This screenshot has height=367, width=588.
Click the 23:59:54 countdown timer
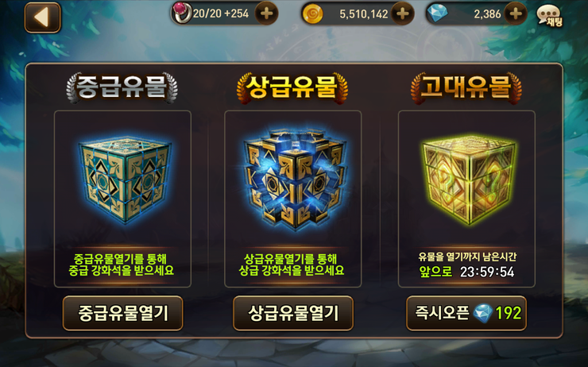tap(487, 272)
